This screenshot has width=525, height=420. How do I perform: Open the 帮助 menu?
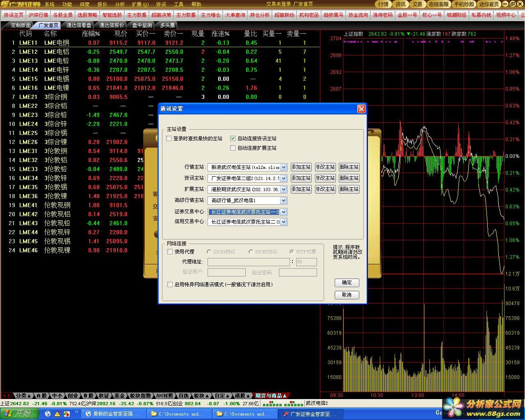(x=196, y=4)
